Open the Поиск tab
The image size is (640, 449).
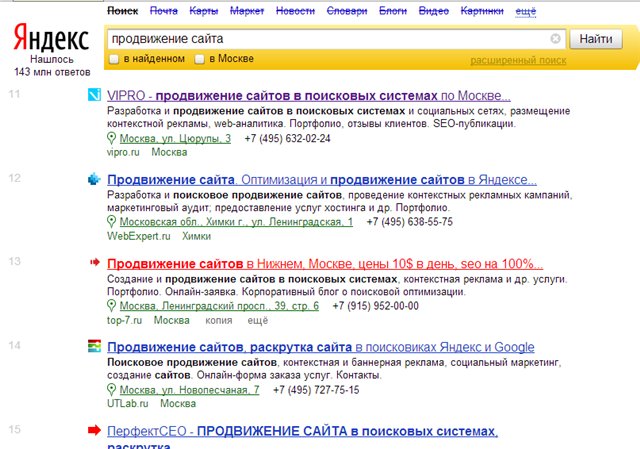coord(122,11)
